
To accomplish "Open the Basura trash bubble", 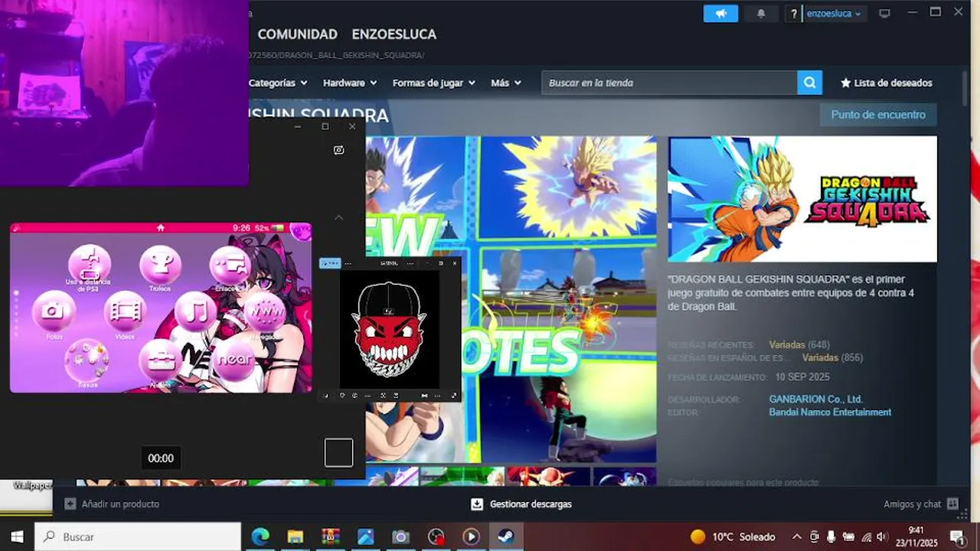I will click(x=87, y=360).
